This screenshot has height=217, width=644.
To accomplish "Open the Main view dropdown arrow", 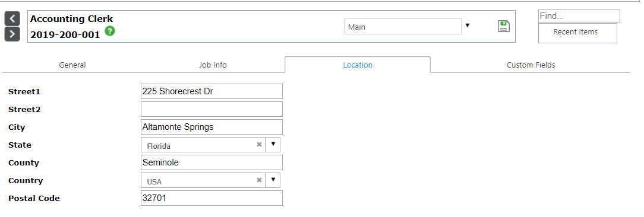I will point(468,26).
